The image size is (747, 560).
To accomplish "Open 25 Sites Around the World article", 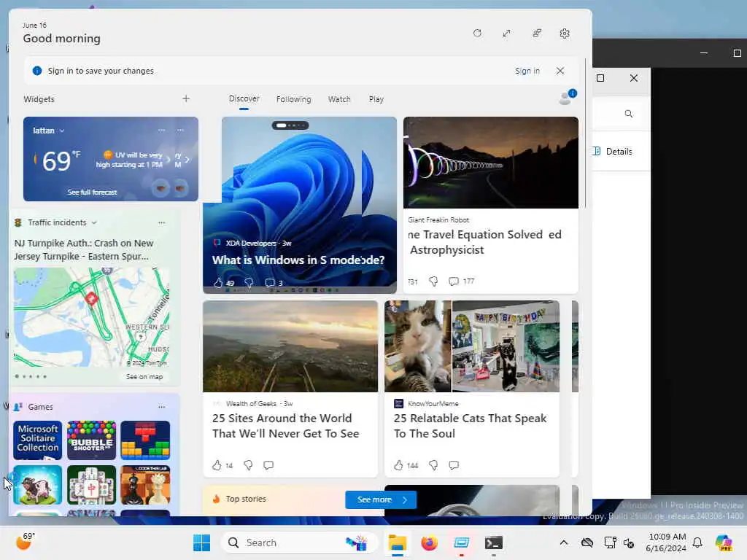I will click(x=285, y=426).
